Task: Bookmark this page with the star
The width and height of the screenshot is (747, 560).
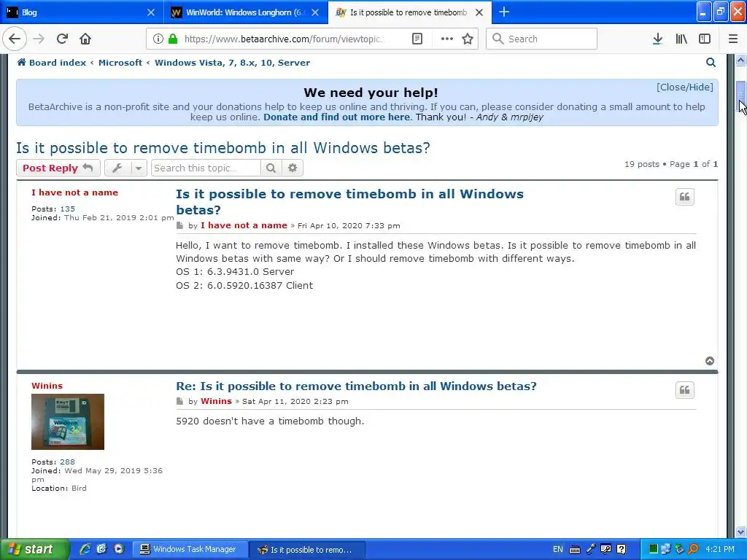Action: [x=468, y=39]
